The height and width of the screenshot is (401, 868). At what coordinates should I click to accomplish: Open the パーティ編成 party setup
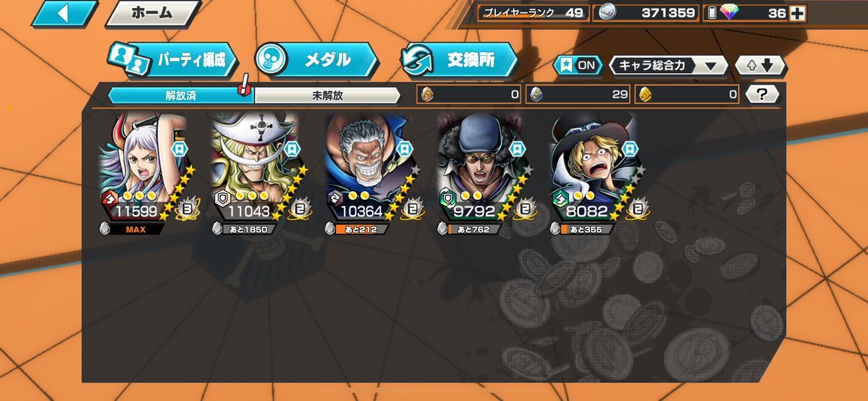[173, 59]
